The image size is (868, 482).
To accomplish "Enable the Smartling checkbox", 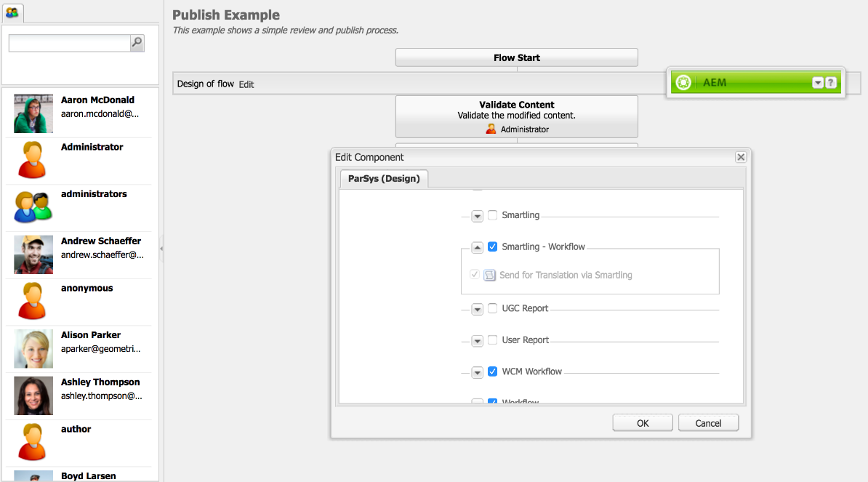I will click(492, 215).
